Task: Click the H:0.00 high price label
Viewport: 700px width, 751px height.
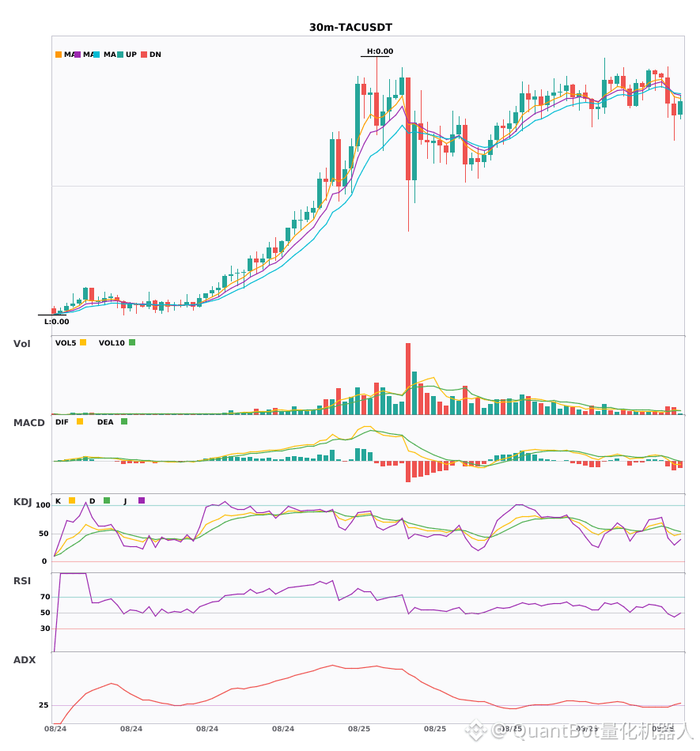Action: [x=380, y=51]
